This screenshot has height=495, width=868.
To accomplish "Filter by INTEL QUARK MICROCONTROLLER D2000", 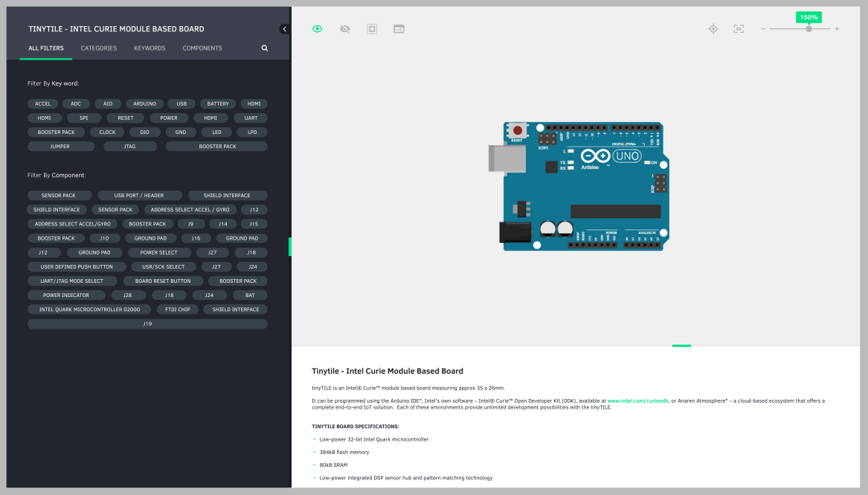I will [90, 310].
